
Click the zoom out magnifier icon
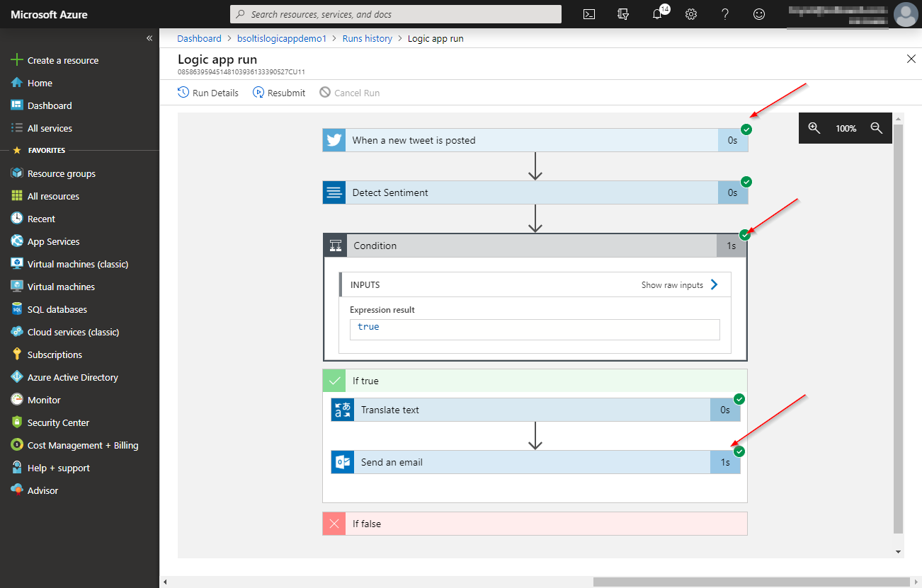877,128
